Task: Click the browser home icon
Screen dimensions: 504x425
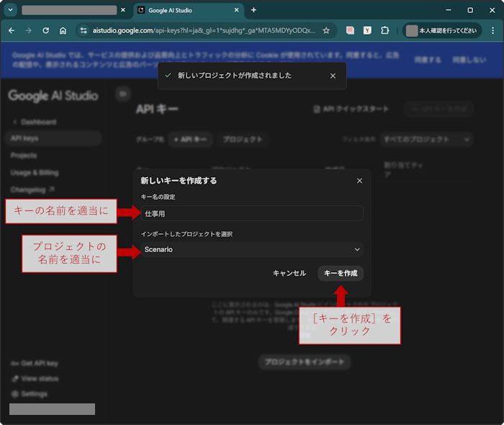Action: (x=63, y=31)
